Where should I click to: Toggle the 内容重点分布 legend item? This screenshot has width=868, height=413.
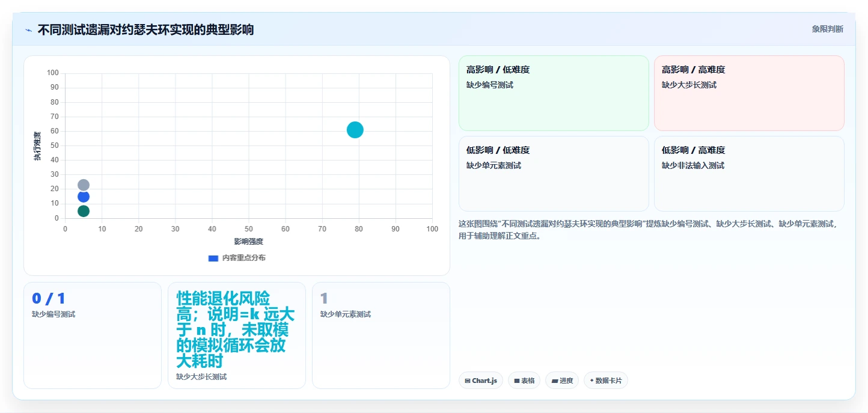[x=237, y=258]
